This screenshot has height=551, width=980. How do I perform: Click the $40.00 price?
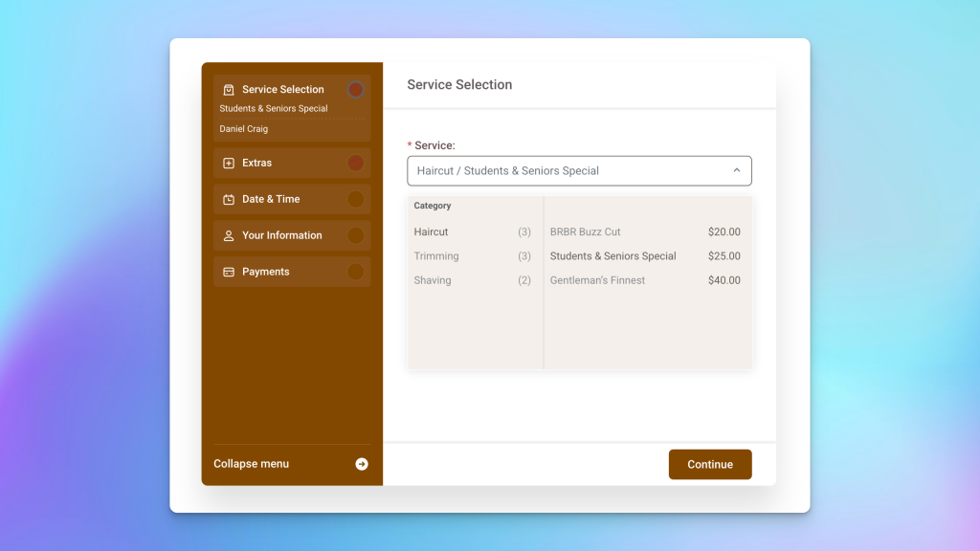coord(724,280)
